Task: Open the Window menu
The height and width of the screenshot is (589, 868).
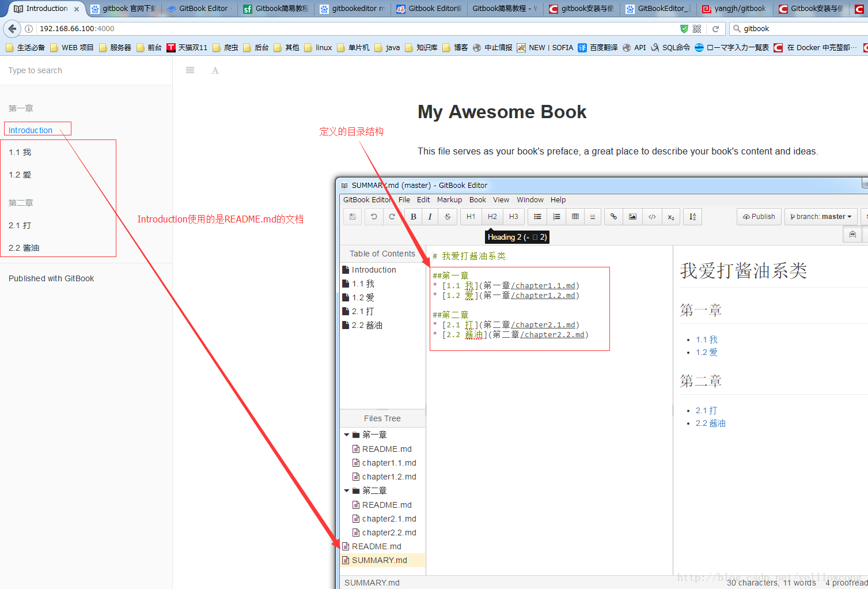Action: pos(530,200)
